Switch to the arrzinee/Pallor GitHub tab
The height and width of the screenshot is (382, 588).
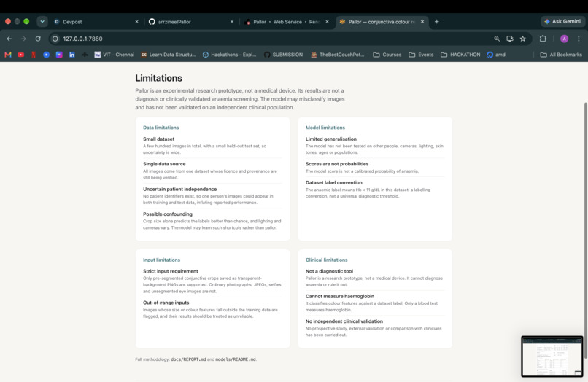click(x=190, y=22)
